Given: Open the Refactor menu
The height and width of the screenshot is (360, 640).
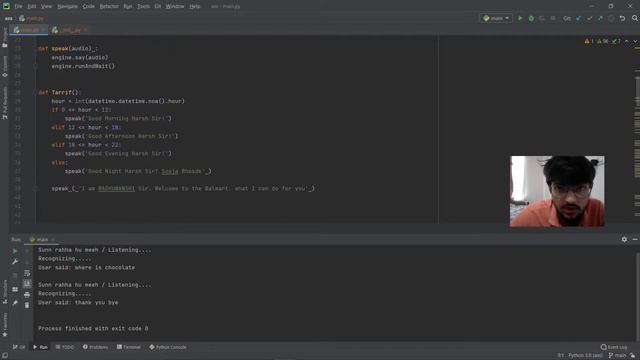Looking at the screenshot, I should click(x=109, y=7).
